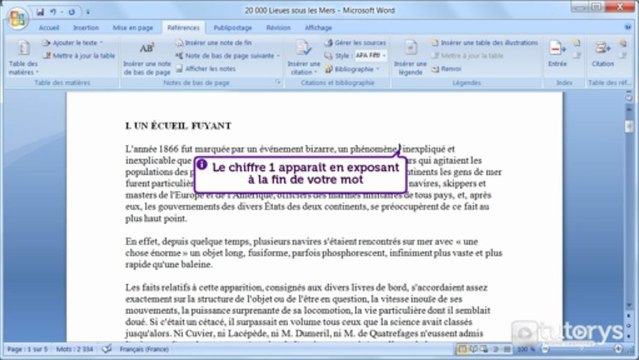Open the Publipostage tab
Image resolution: width=639 pixels, height=360 pixels.
tap(233, 28)
